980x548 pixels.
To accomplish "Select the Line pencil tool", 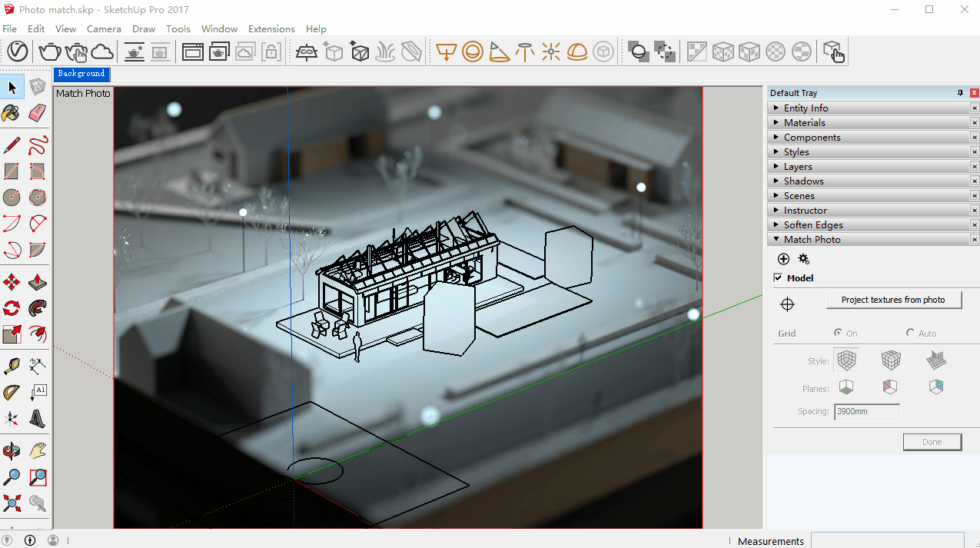I will [12, 145].
